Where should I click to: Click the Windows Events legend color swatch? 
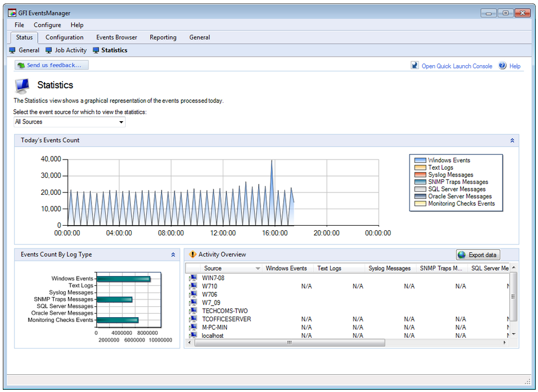420,161
